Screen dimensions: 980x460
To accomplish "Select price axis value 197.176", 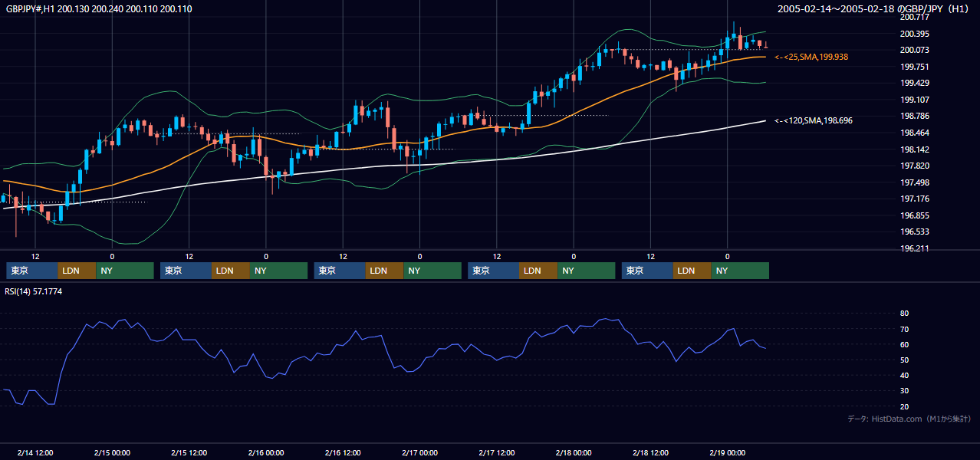I will click(914, 199).
